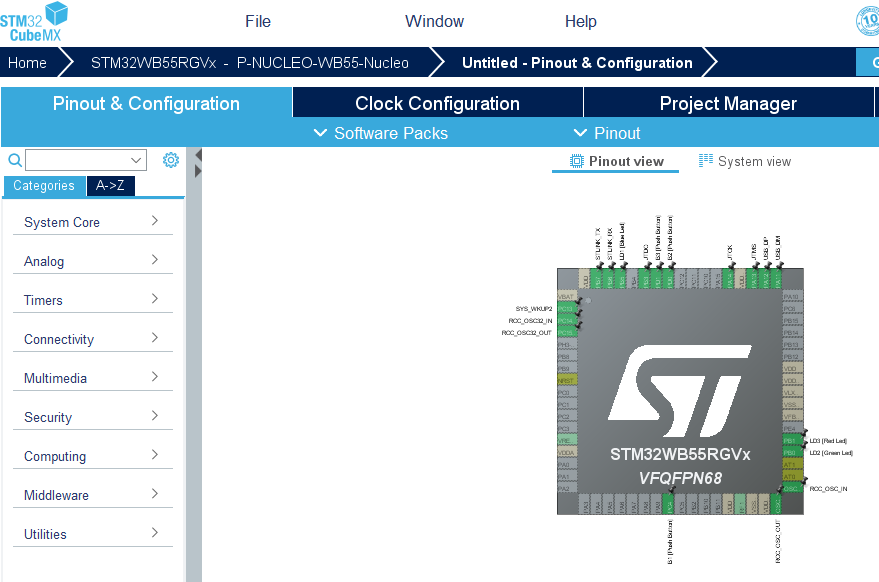Click the STM32WB55RGVx P-NUCLEO-WB55-Nucleo breadcrumb
Viewport: 879px width, 582px height.
point(249,63)
